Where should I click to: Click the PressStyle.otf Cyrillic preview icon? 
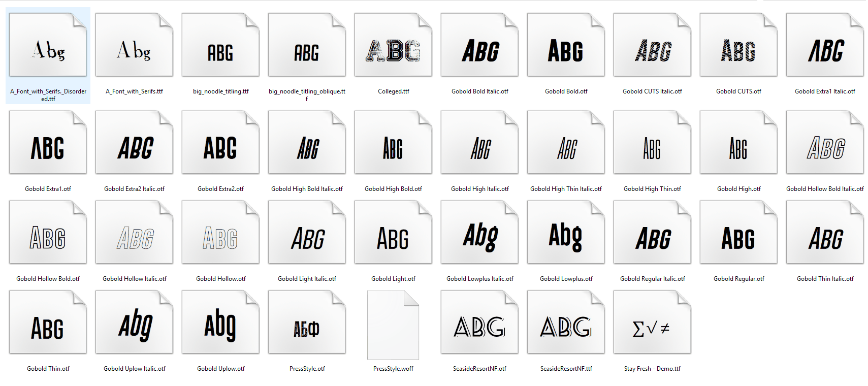[x=307, y=323]
